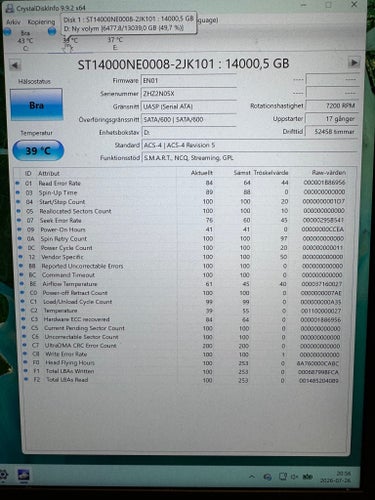Open CrystalDiskInfo from the taskbar icon

[x=23, y=475]
